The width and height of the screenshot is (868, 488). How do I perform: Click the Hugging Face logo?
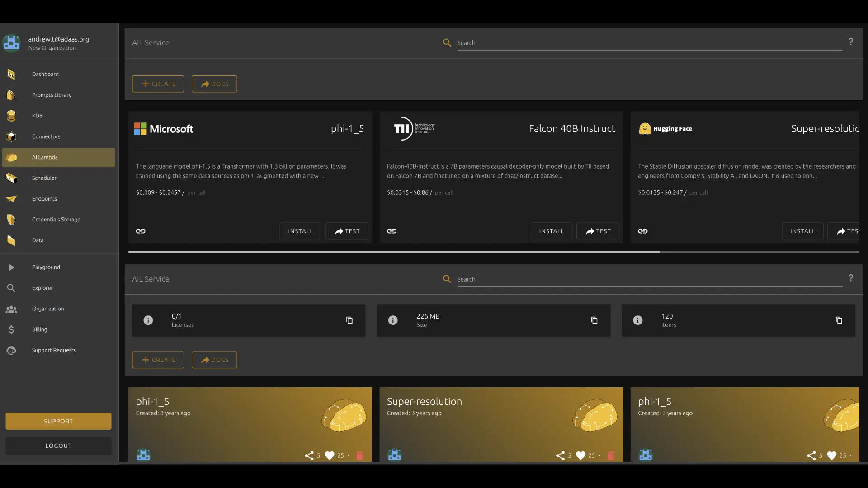665,129
